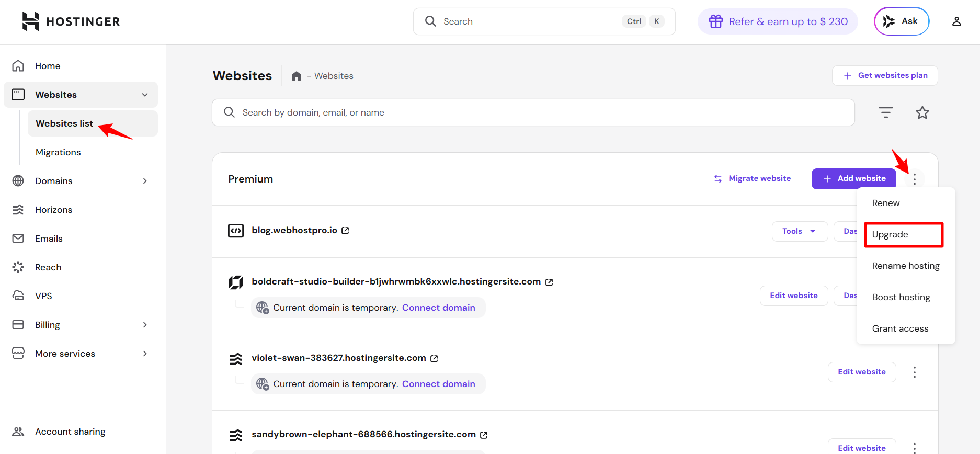Click the Account sharing people icon
980x454 pixels.
click(x=18, y=432)
